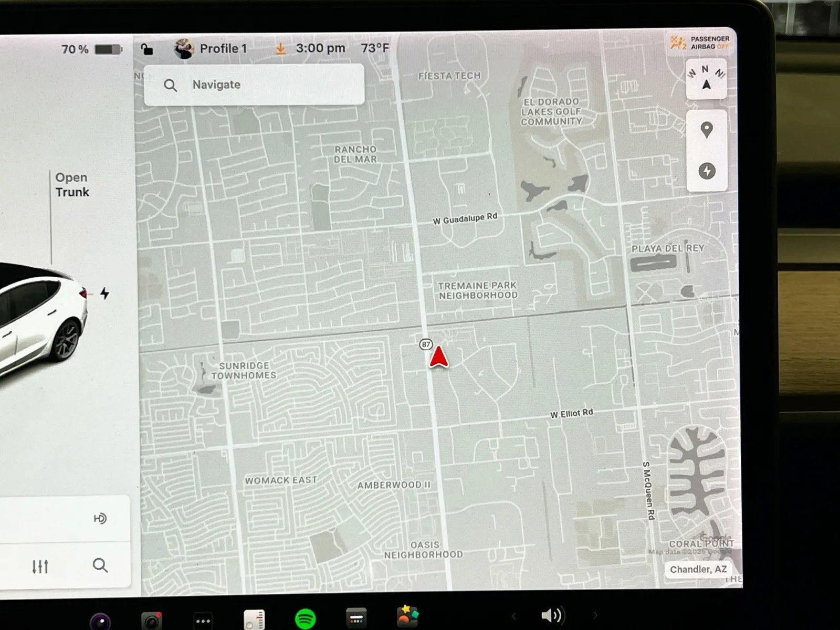Drop a map pin using pin icon
The image size is (840, 630).
[707, 130]
